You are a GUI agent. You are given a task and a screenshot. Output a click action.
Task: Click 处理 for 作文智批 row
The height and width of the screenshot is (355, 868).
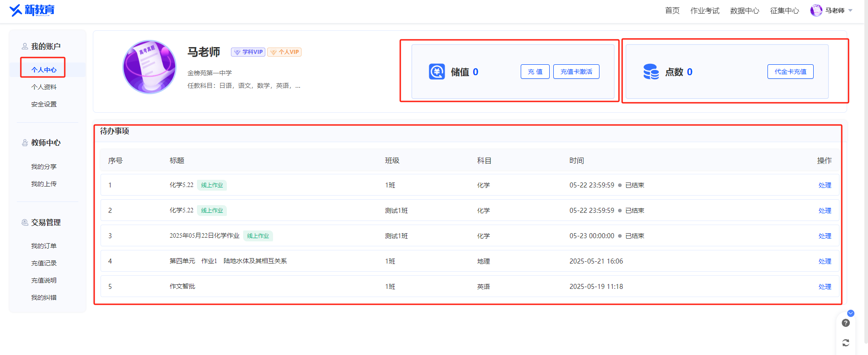tap(825, 287)
